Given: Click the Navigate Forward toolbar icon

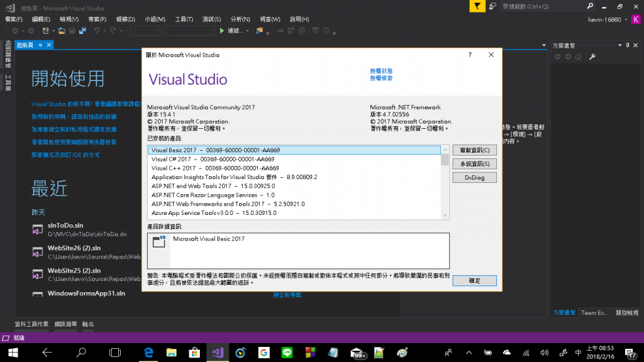Looking at the screenshot, I should (x=31, y=31).
